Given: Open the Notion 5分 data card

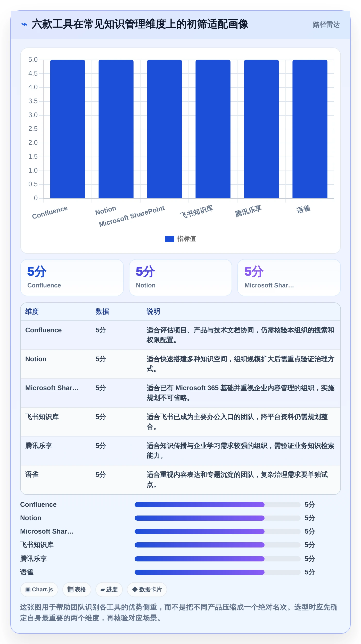Looking at the screenshot, I should click(180, 278).
